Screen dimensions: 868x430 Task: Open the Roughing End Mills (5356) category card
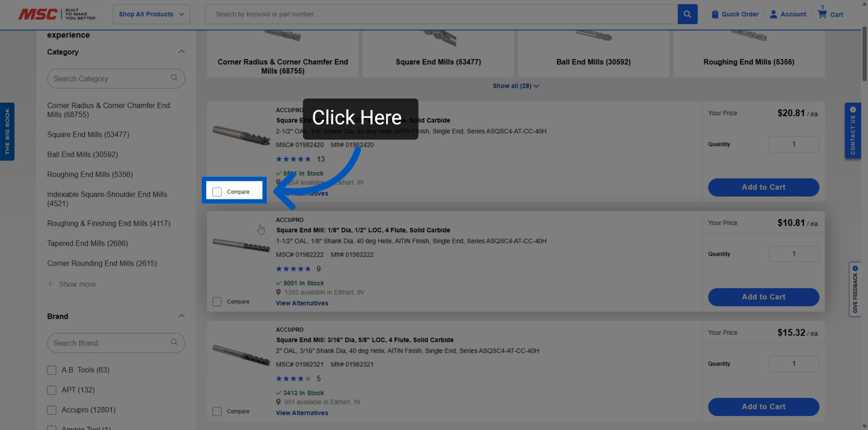point(749,53)
